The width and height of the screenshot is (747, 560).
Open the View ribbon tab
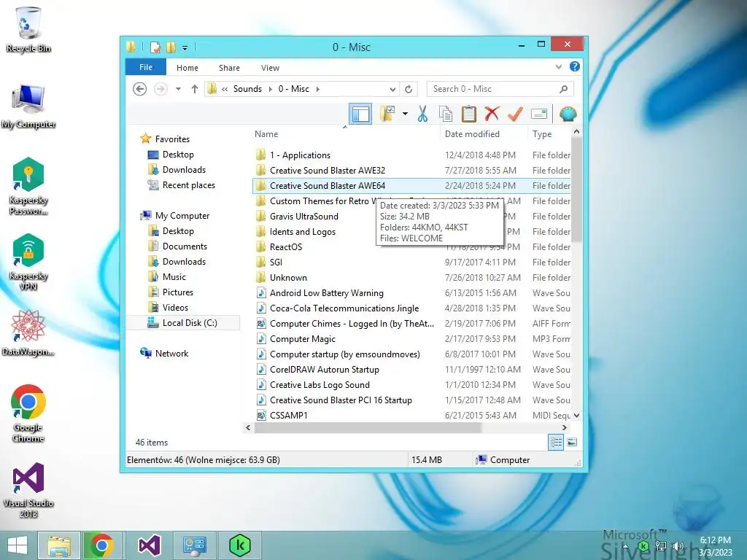point(270,68)
